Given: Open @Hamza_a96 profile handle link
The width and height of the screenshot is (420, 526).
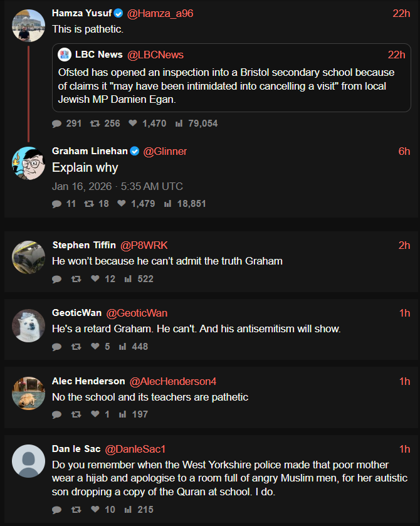Looking at the screenshot, I should tap(160, 13).
